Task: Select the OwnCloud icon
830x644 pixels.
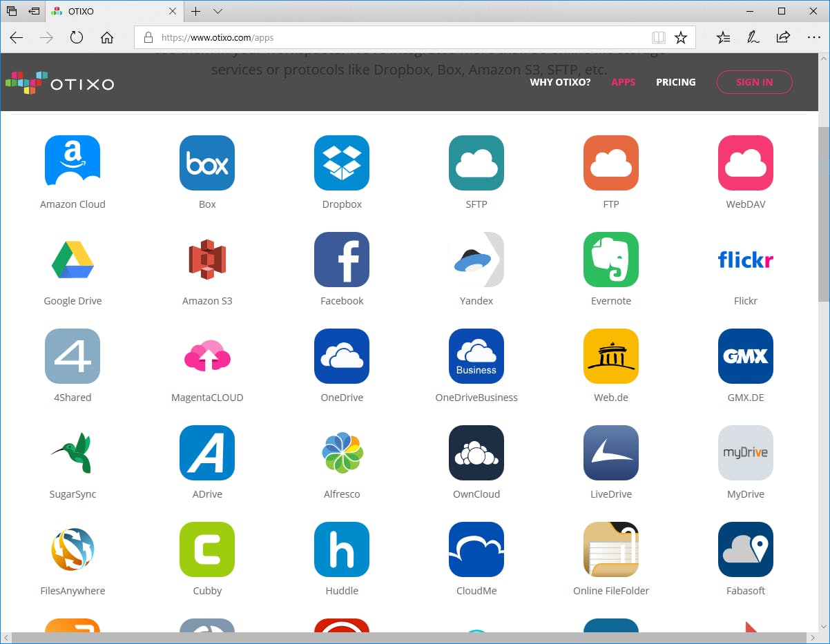Action: click(x=476, y=453)
